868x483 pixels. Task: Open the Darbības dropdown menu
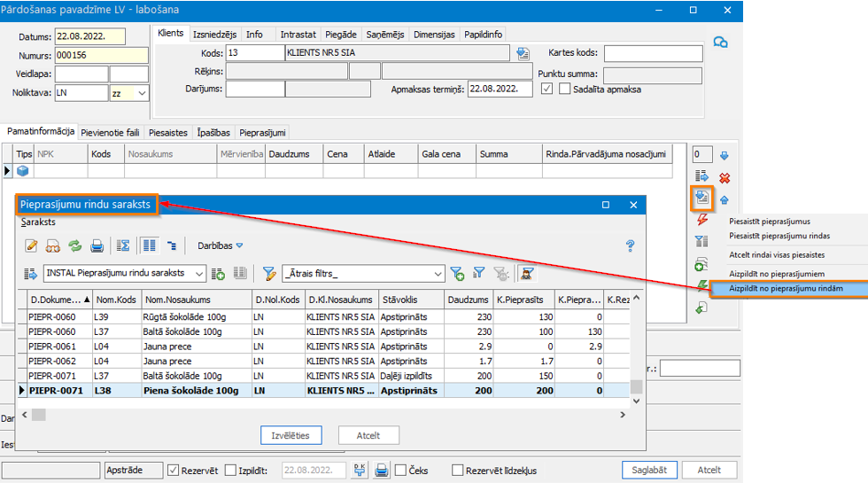coord(220,245)
